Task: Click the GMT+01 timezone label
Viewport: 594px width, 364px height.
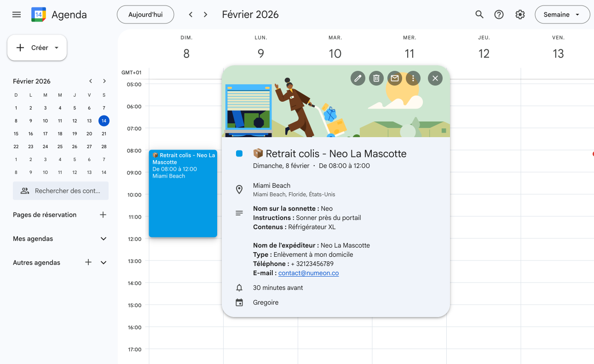Action: point(132,73)
